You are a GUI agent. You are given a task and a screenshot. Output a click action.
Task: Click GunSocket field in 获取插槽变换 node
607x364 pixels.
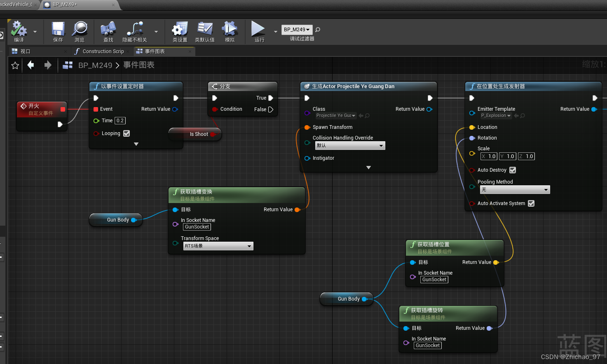click(x=197, y=227)
